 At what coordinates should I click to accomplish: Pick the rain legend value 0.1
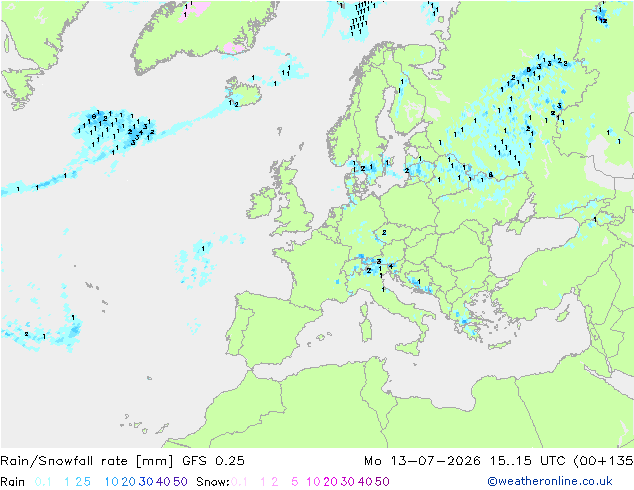click(43, 482)
